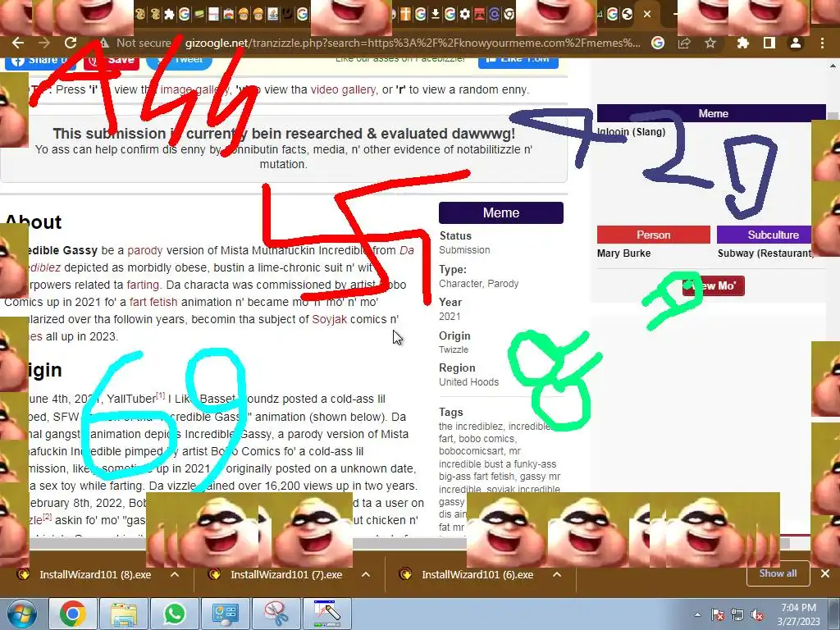Click the Chrome taskbar icon
This screenshot has width=840, height=630.
pos(72,614)
